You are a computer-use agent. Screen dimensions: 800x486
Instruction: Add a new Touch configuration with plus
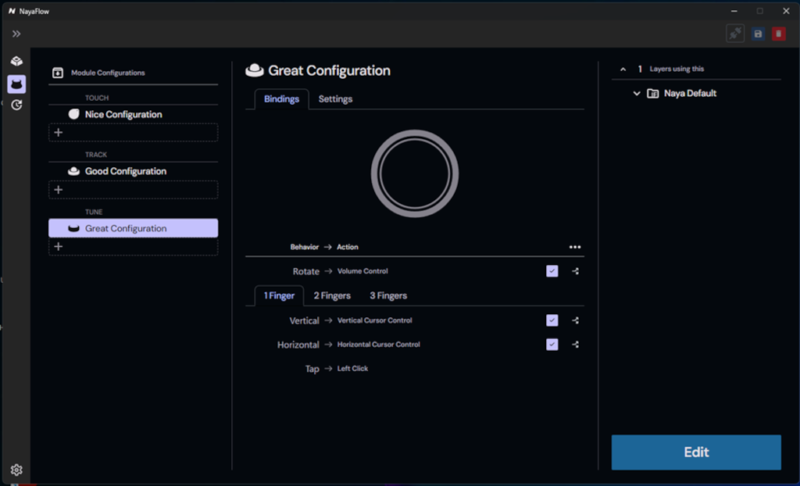click(133, 133)
